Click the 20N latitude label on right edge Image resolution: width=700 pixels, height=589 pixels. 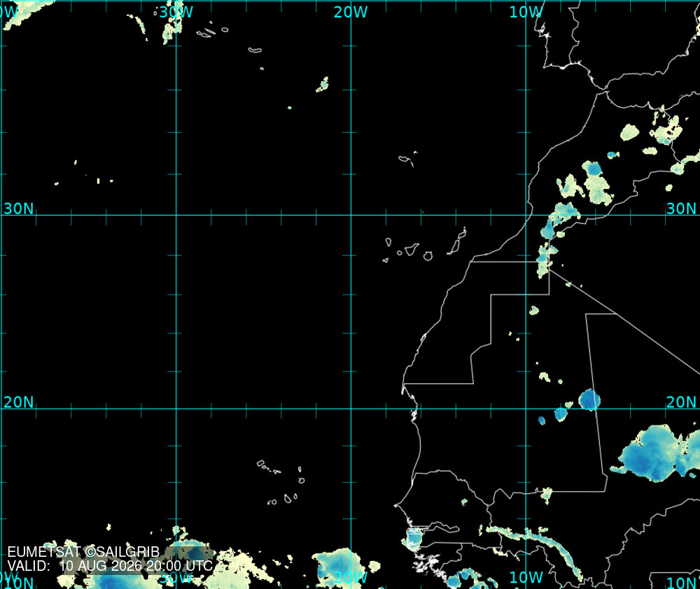point(681,402)
